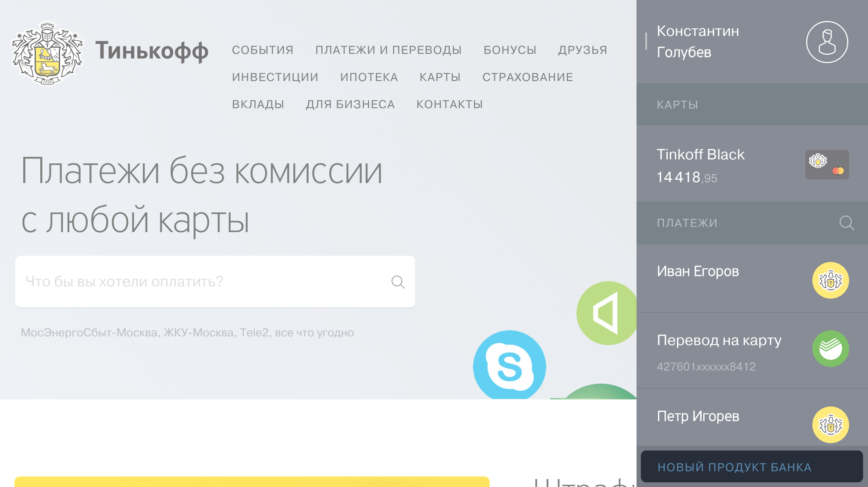Viewport: 868px width, 487px height.
Task: Open the Константин Голубев profile avatar
Action: click(x=827, y=42)
